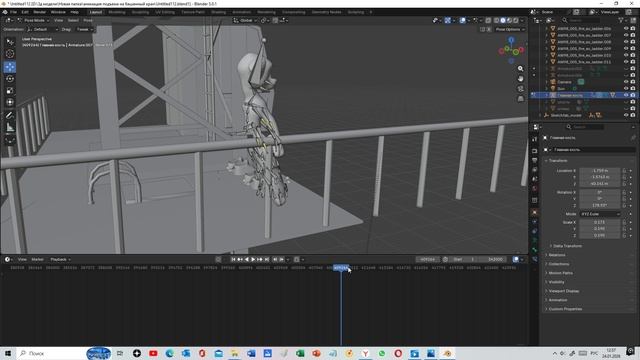640x360 pixels.
Task: Switch to the Animation workspace tab
Action: point(242,12)
